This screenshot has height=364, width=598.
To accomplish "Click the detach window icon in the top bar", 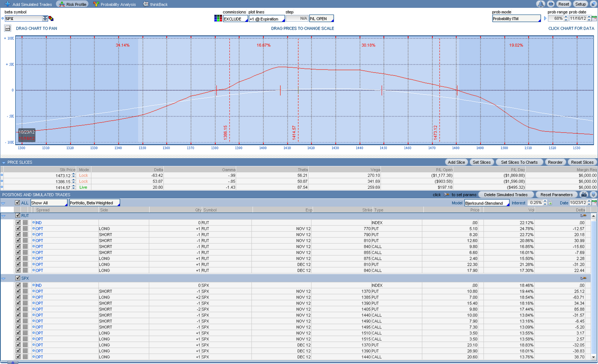I will [x=593, y=4].
